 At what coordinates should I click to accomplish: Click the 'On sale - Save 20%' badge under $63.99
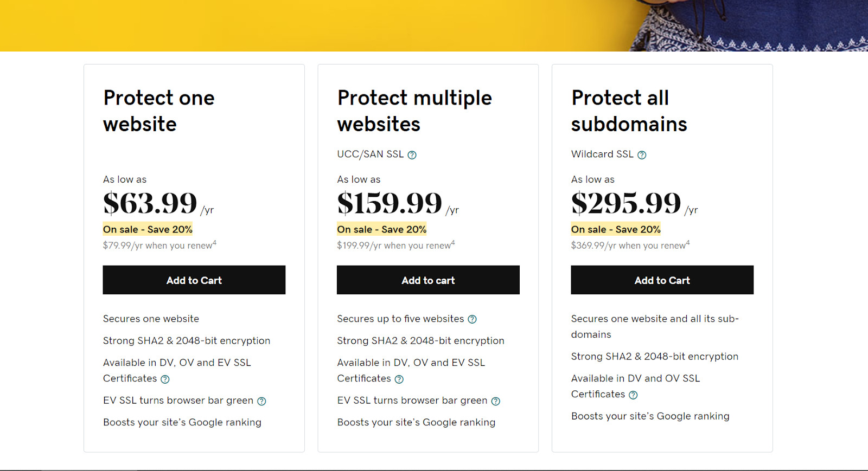click(148, 229)
